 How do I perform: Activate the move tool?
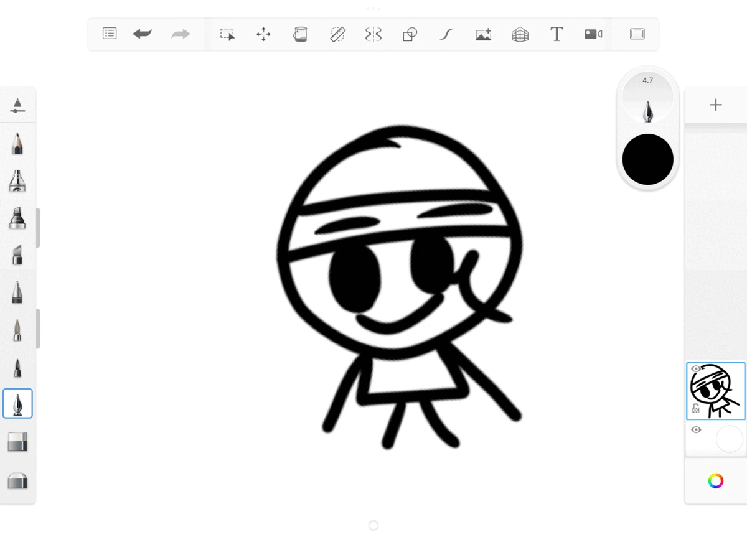coord(263,34)
